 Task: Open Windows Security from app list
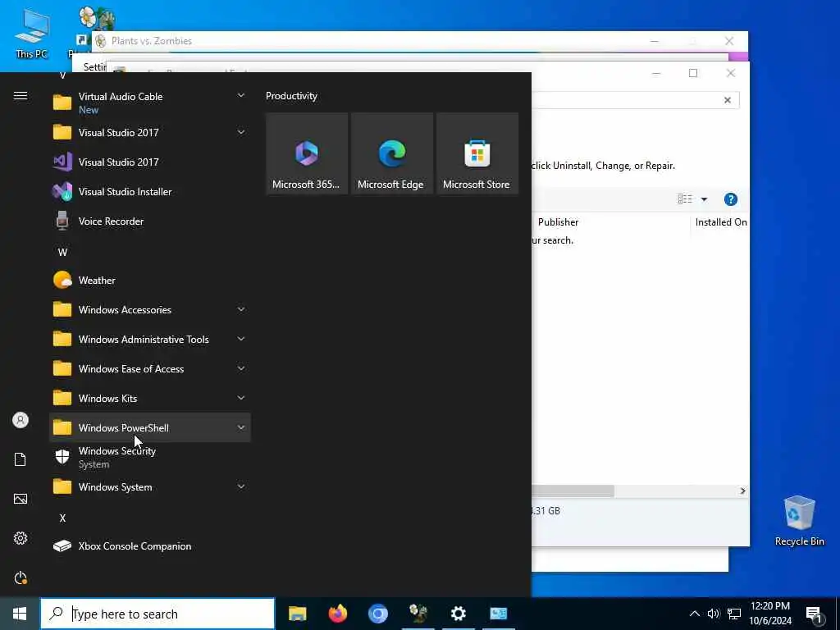click(150, 457)
